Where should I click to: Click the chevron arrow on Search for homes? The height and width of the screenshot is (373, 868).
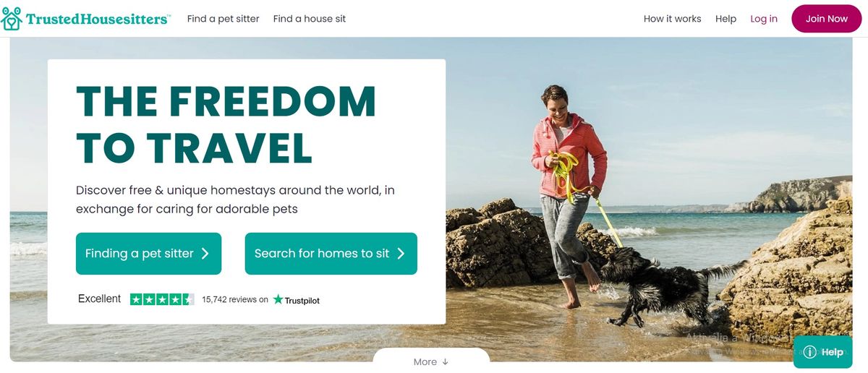point(401,254)
